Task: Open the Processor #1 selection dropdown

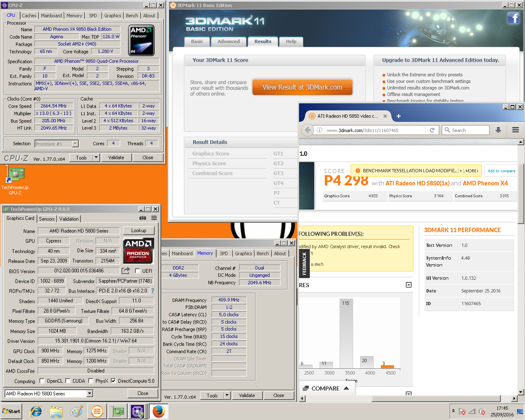Action: [75, 144]
